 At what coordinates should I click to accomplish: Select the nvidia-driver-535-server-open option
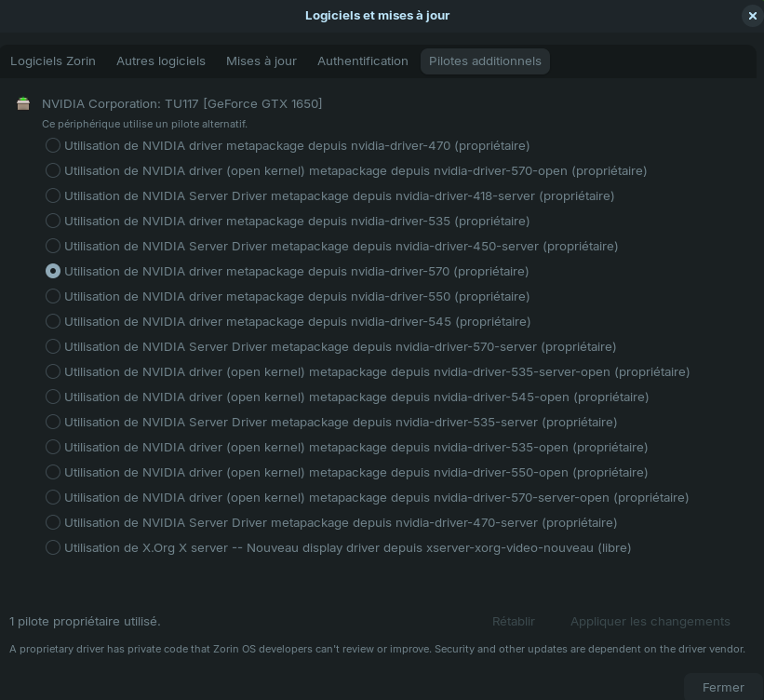(53, 371)
